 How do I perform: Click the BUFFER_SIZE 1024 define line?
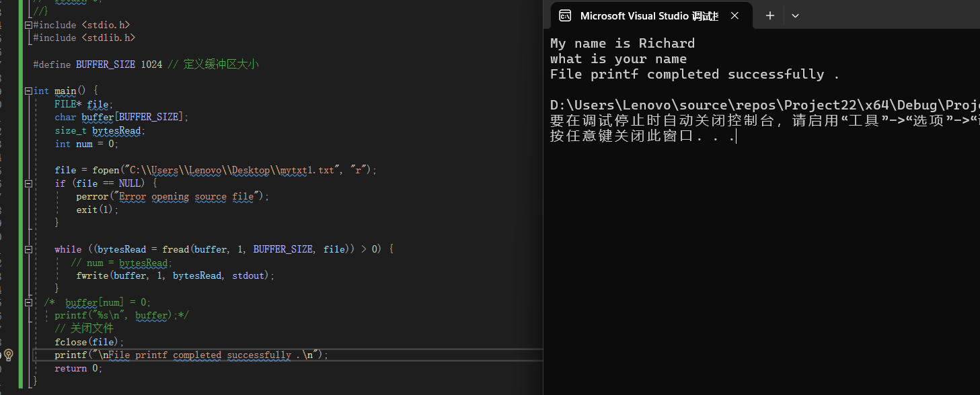(146, 64)
